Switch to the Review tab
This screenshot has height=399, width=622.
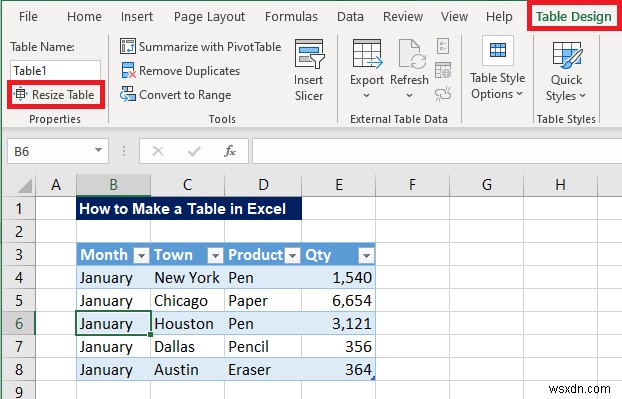pyautogui.click(x=403, y=17)
